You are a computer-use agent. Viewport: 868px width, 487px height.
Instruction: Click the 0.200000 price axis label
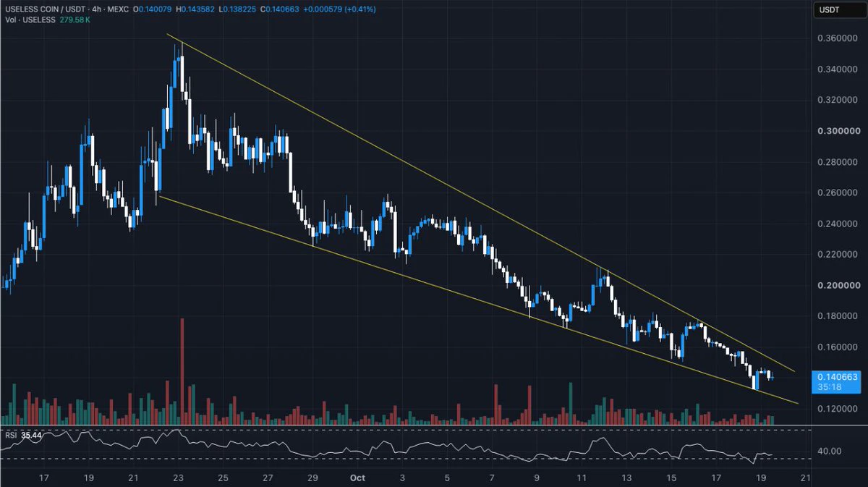838,285
